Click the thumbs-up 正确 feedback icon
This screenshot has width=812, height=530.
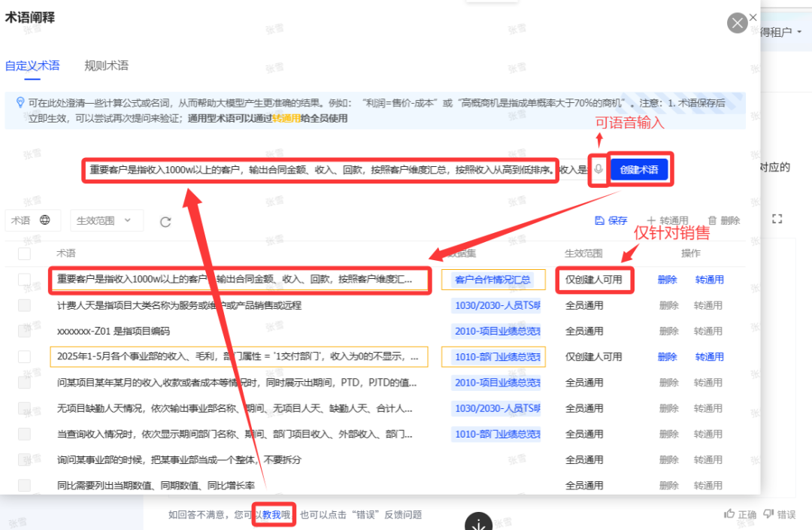click(729, 514)
